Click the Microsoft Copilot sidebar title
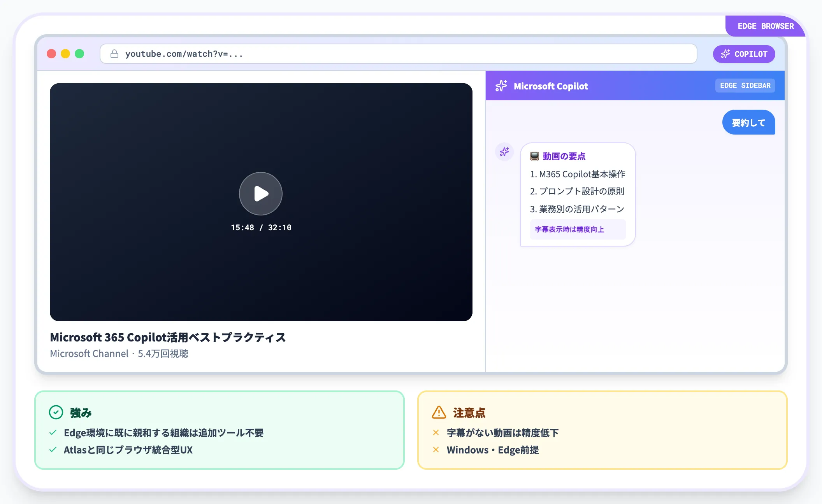The image size is (822, 504). pos(551,86)
